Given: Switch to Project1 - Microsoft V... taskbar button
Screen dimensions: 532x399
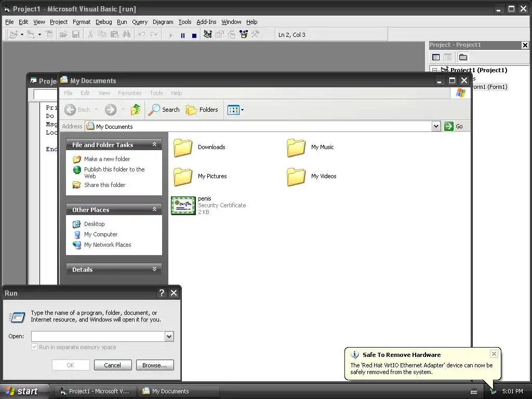Looking at the screenshot, I should (95, 391).
